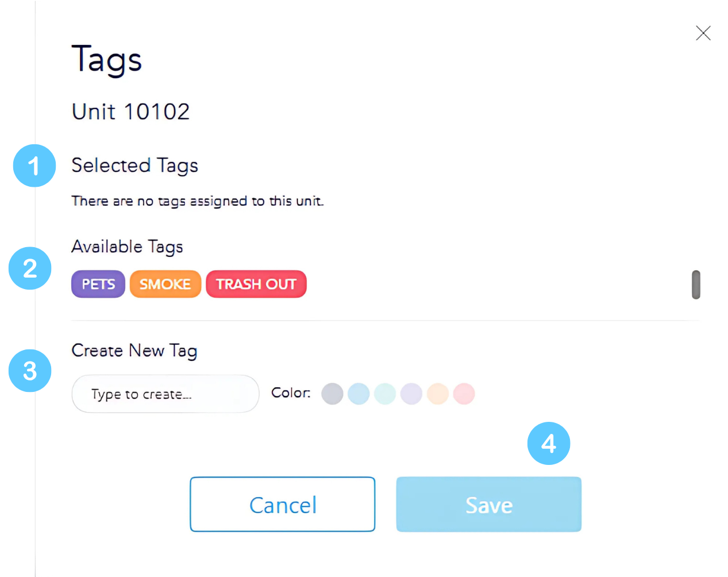
Task: Choose the lavender color swatch
Action: click(x=411, y=394)
